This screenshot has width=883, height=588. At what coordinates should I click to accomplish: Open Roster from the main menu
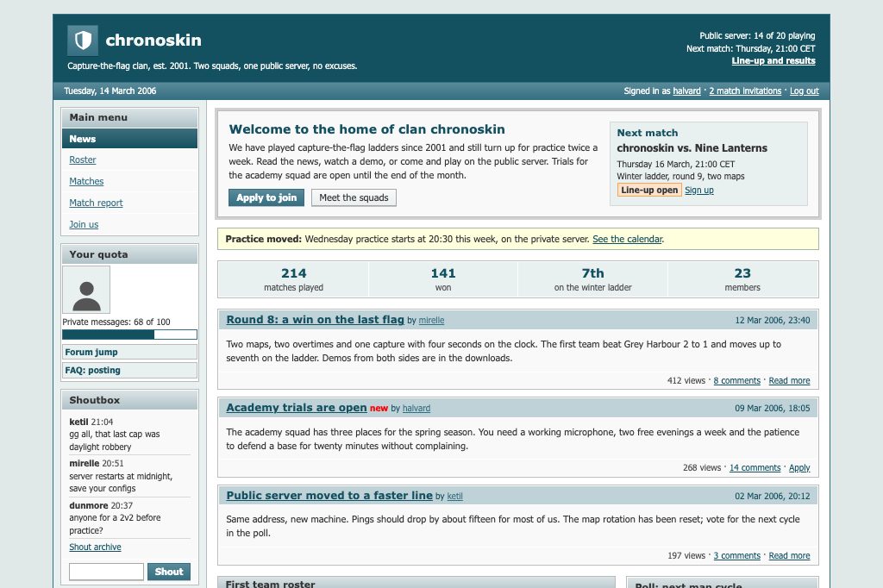coord(82,160)
